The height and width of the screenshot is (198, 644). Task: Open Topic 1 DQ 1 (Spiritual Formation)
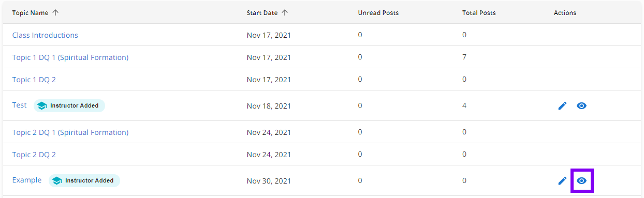pyautogui.click(x=70, y=57)
